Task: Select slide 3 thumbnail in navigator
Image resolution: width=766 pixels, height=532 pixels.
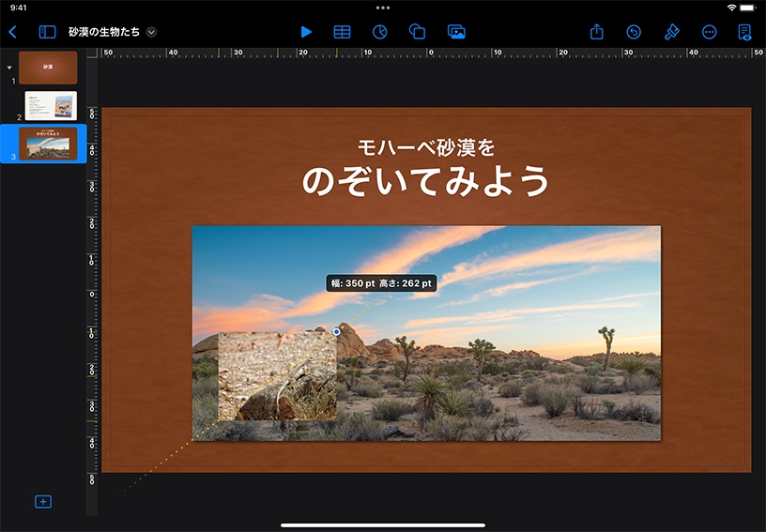Action: coord(48,144)
